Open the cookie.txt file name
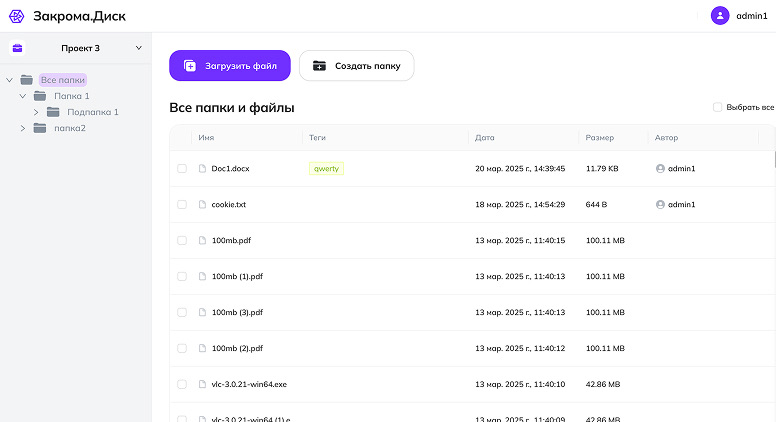 click(229, 204)
